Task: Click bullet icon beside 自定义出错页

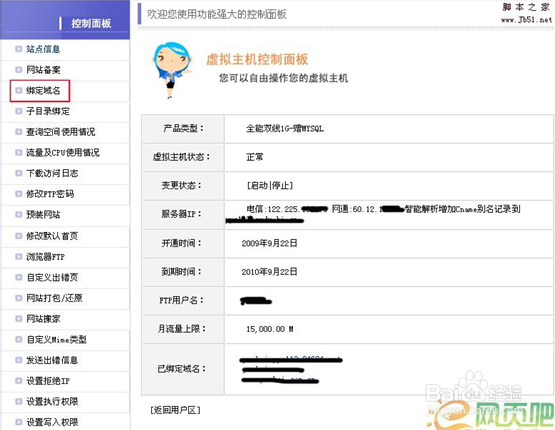Action: coord(18,277)
